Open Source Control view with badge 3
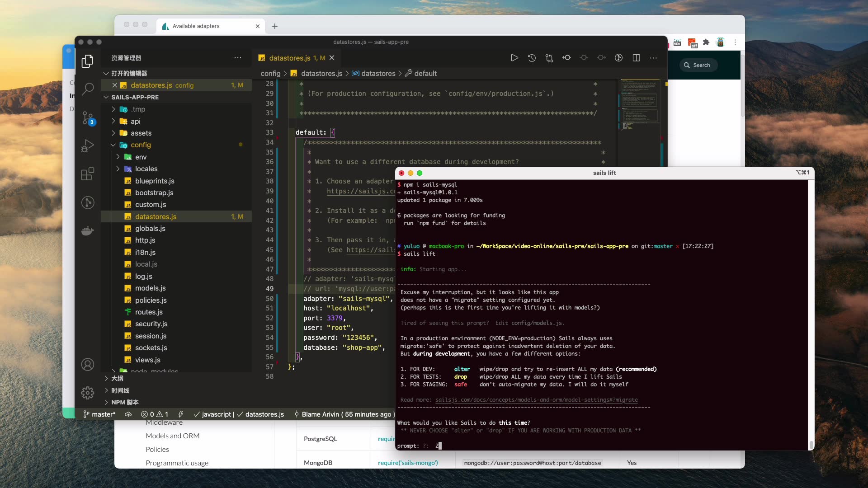Image resolution: width=868 pixels, height=488 pixels. coord(88,118)
